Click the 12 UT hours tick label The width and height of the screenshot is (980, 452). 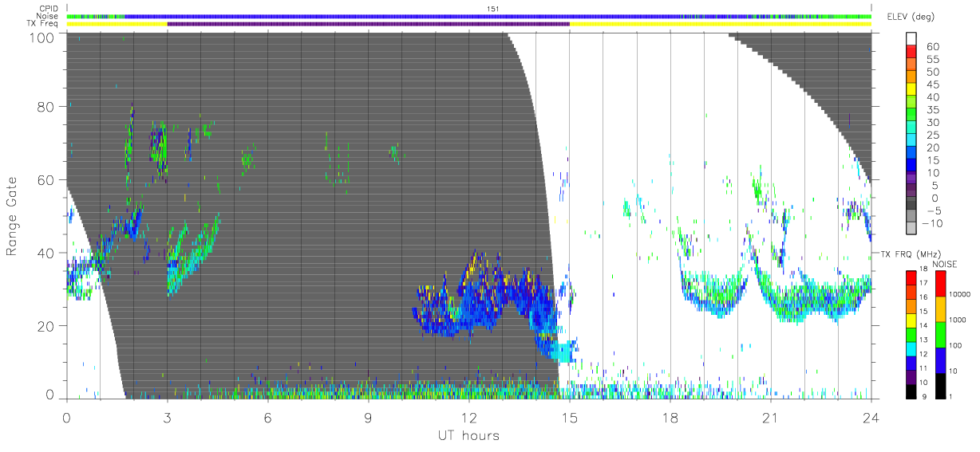[468, 417]
